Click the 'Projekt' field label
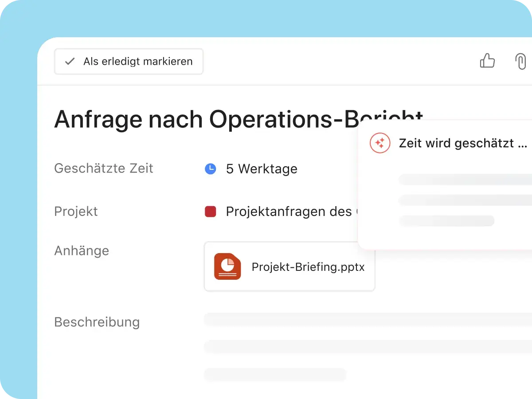The image size is (532, 399). 76,211
